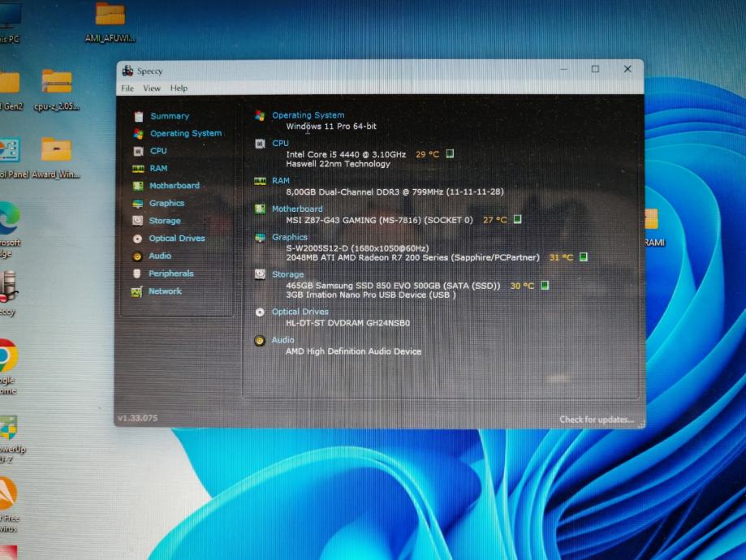Click "AMD High Definition Audio Device" text
The height and width of the screenshot is (560, 746).
(x=353, y=351)
